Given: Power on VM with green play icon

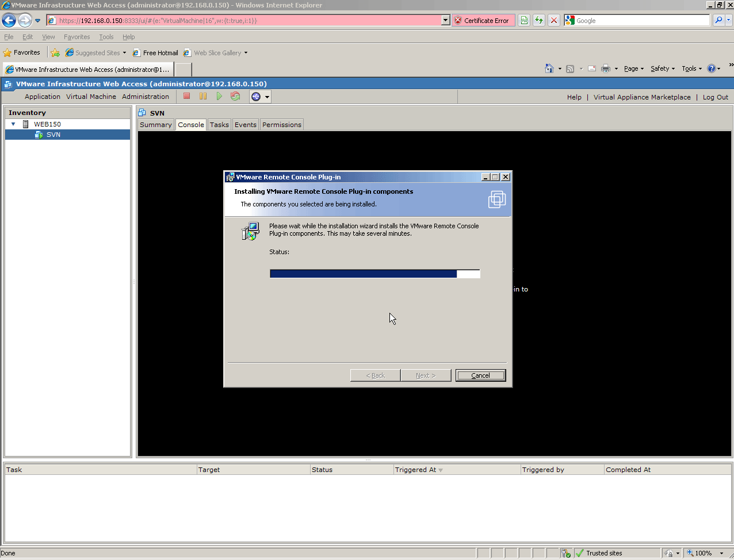Looking at the screenshot, I should (219, 96).
